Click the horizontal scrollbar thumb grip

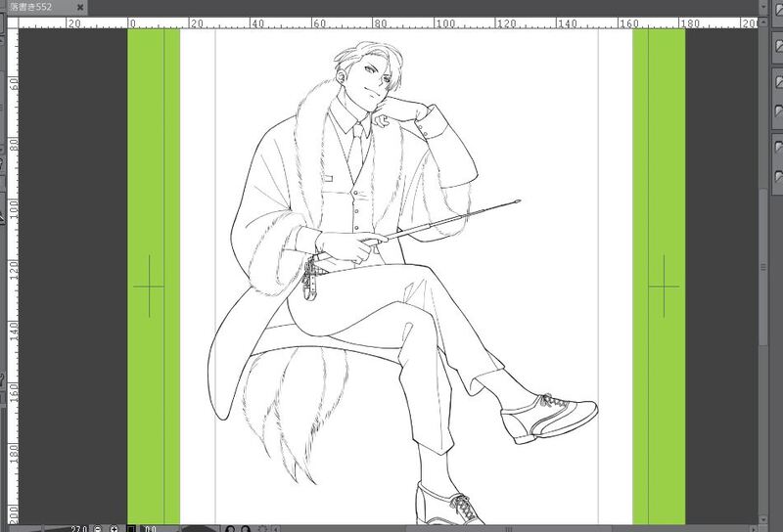[508, 528]
